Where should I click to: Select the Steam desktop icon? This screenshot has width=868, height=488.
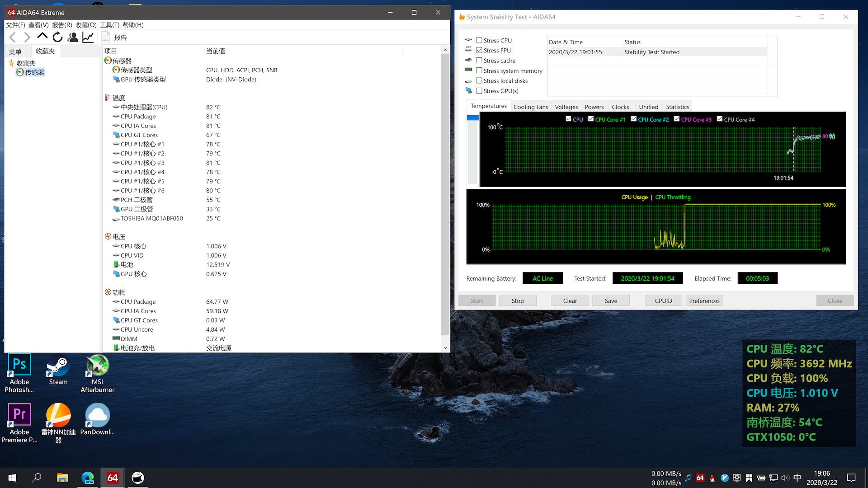point(58,370)
